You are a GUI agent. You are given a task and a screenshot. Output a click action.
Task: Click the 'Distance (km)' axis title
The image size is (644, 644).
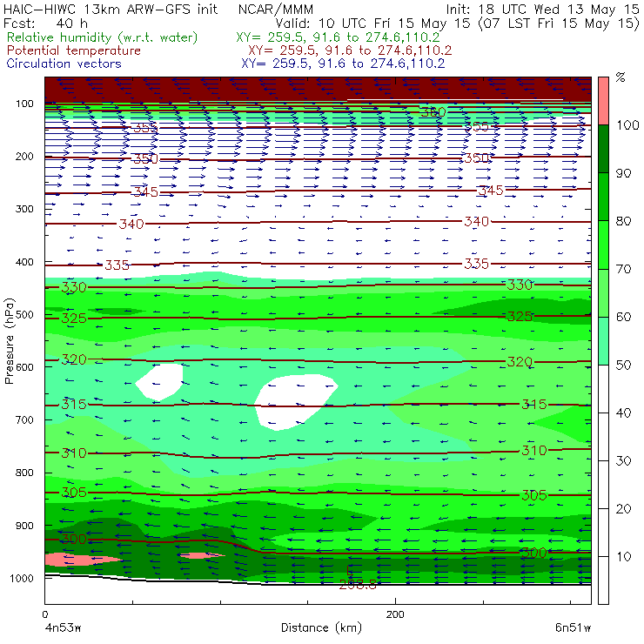321,628
